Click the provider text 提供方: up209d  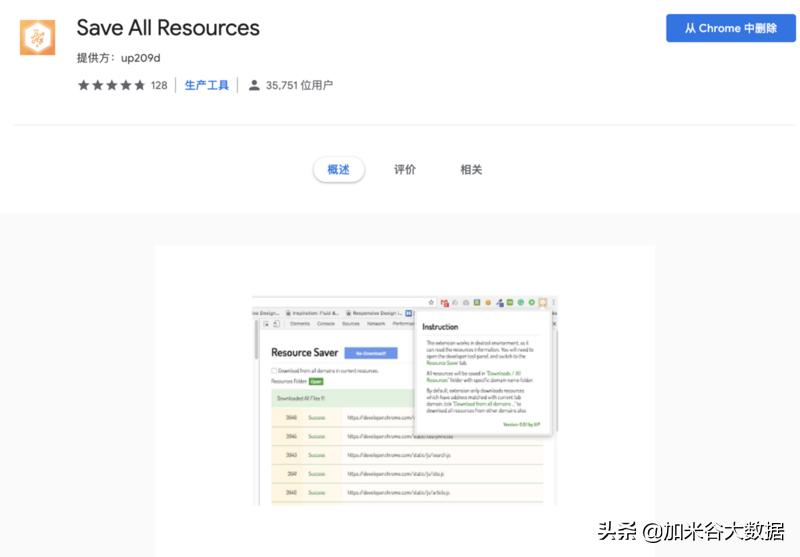click(x=118, y=58)
